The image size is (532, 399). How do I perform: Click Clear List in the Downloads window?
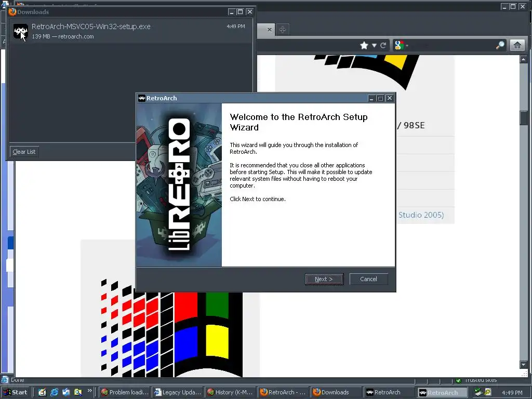[24, 152]
